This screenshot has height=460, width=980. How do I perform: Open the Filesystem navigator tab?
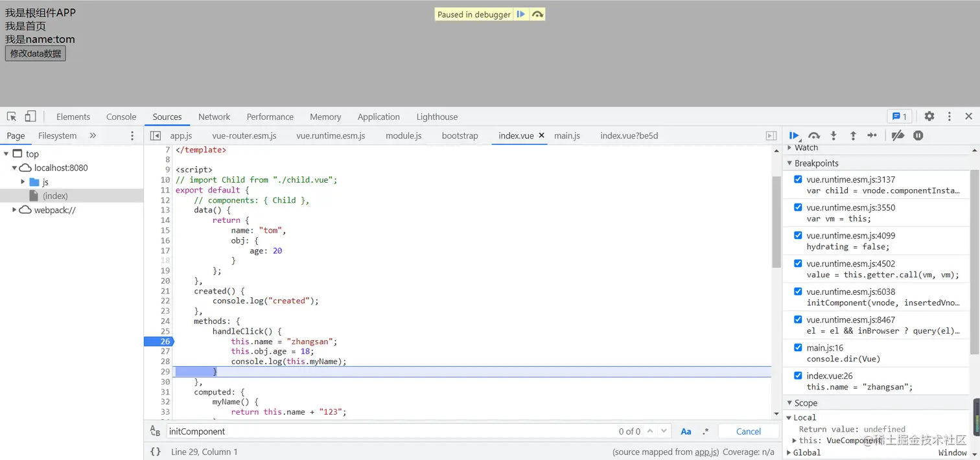click(x=57, y=135)
